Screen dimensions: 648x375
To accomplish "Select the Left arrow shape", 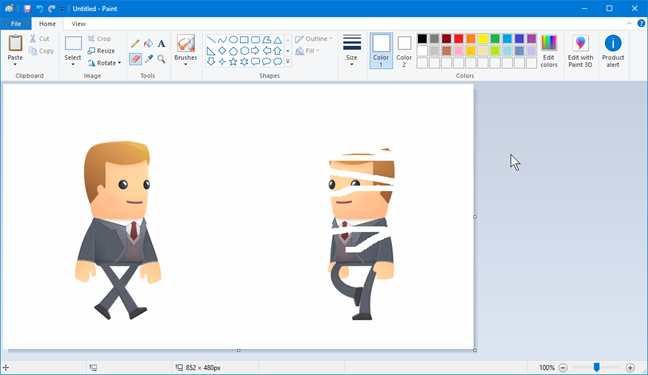I will pyautogui.click(x=267, y=51).
